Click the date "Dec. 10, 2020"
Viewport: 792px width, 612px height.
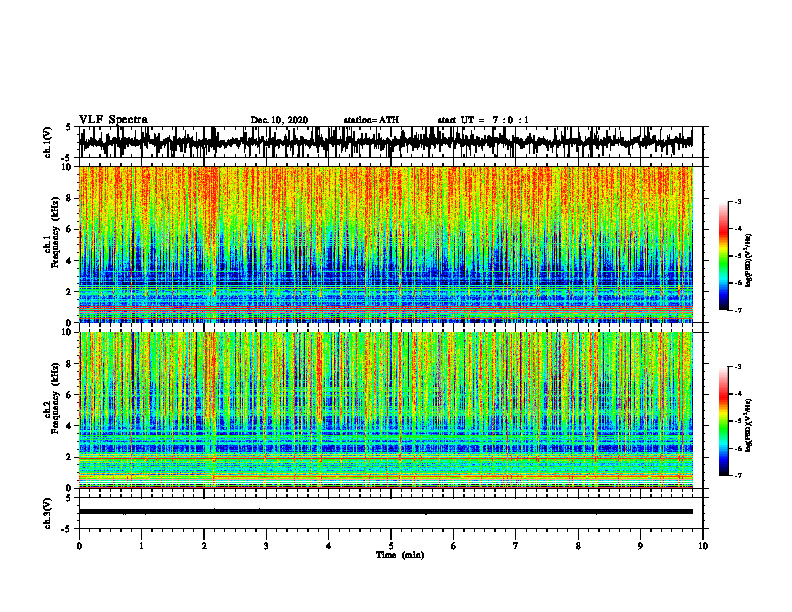279,120
